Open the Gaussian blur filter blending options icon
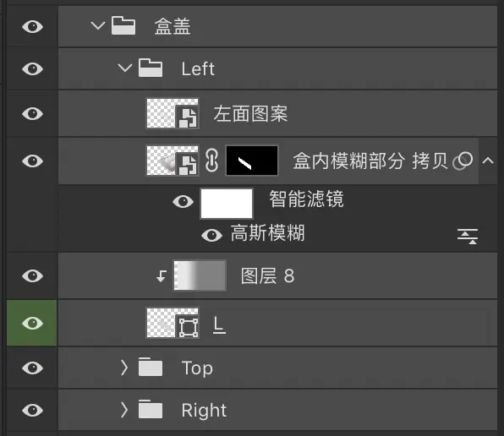This screenshot has height=436, width=504. [x=468, y=237]
